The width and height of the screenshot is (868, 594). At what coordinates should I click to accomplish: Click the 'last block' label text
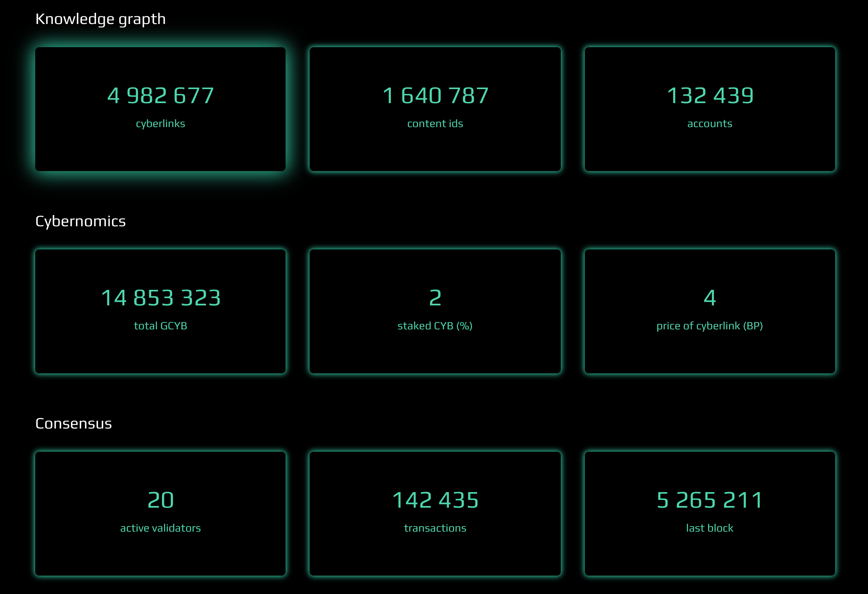[x=710, y=528]
